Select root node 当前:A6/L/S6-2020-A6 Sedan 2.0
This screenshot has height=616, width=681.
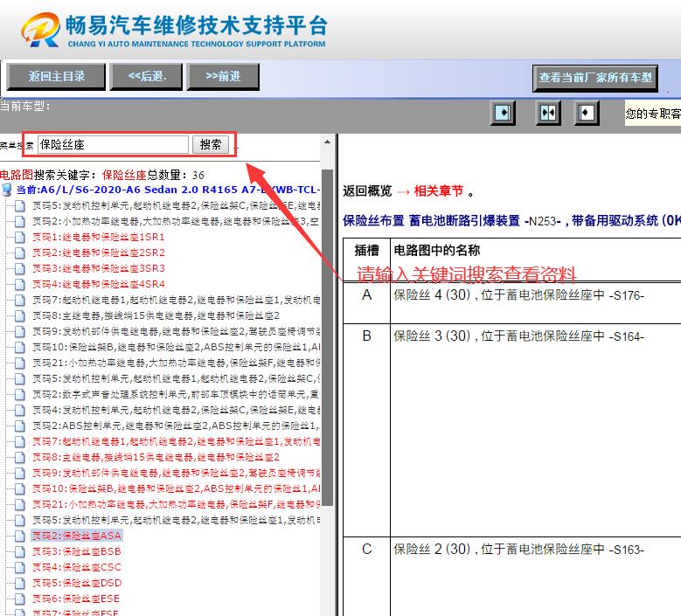pos(168,190)
